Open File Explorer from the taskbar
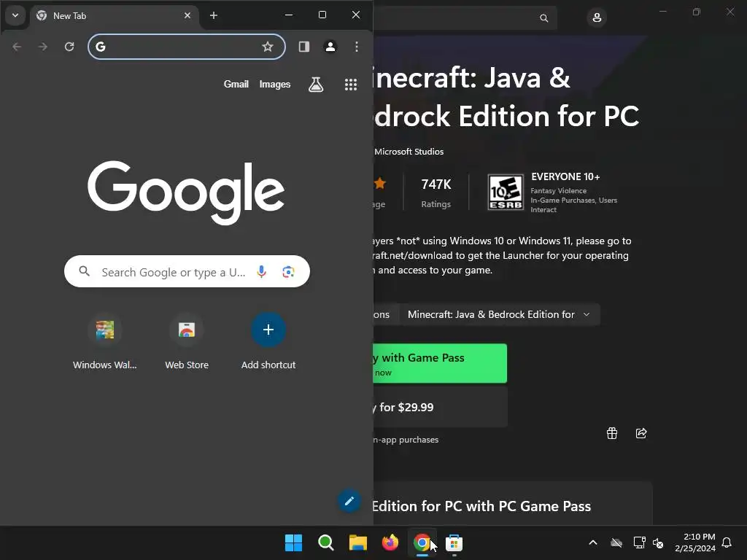 (x=357, y=542)
